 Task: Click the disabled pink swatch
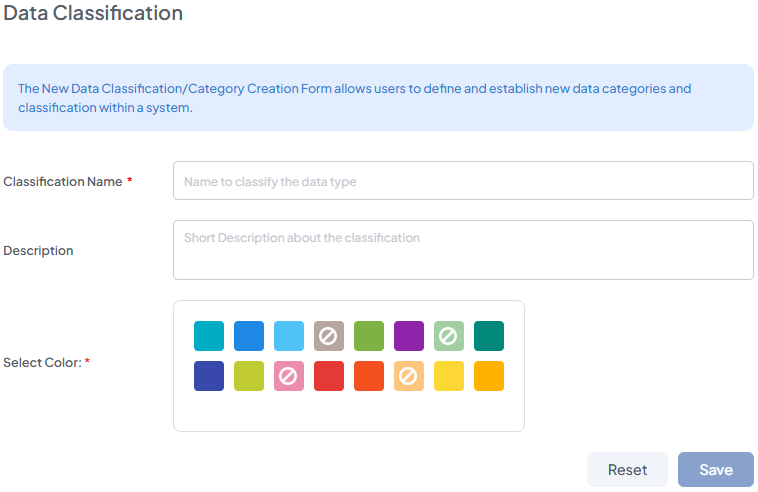[289, 376]
